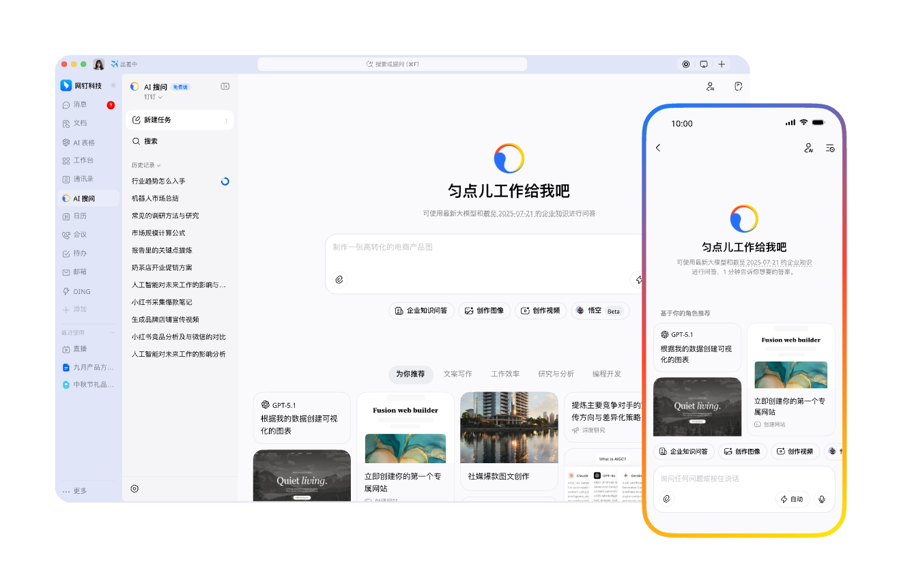Click 新建任务 to start a new task
This screenshot has height=588, width=897.
(x=180, y=120)
